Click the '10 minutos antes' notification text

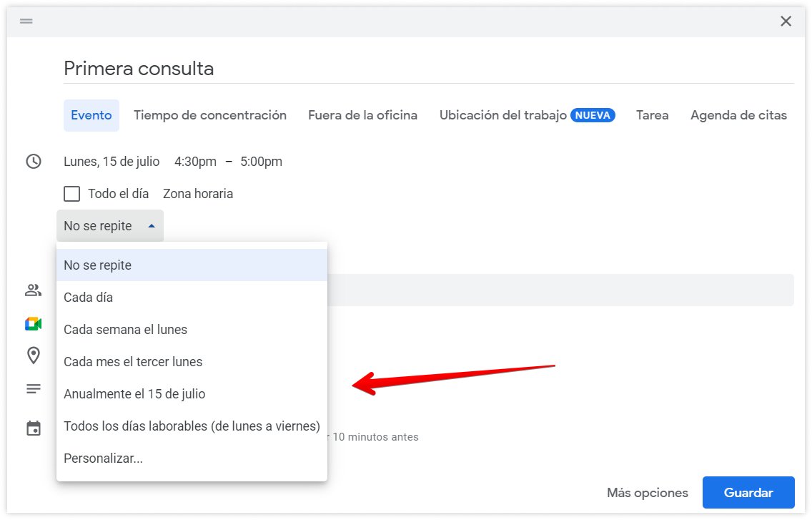coord(375,437)
